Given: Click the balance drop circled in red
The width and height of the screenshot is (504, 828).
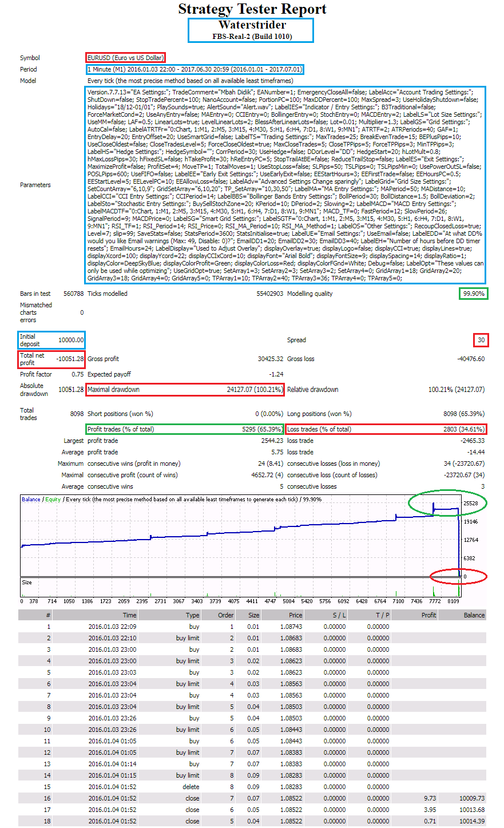Looking at the screenshot, I should 460,576.
